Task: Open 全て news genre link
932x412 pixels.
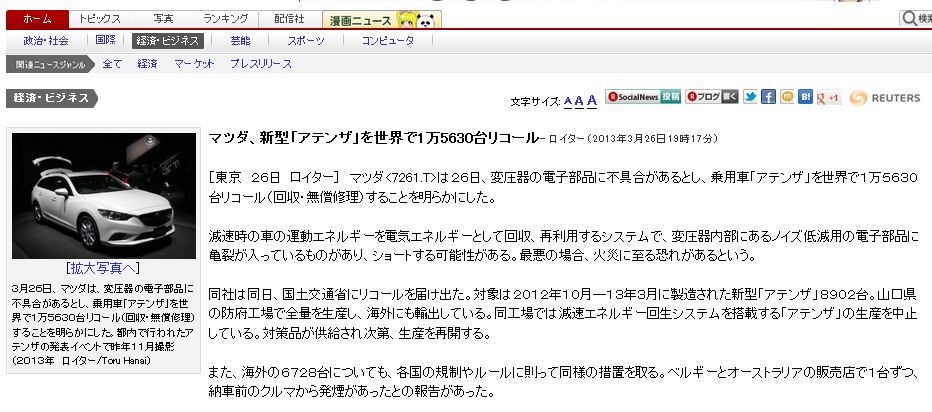Action: point(112,64)
